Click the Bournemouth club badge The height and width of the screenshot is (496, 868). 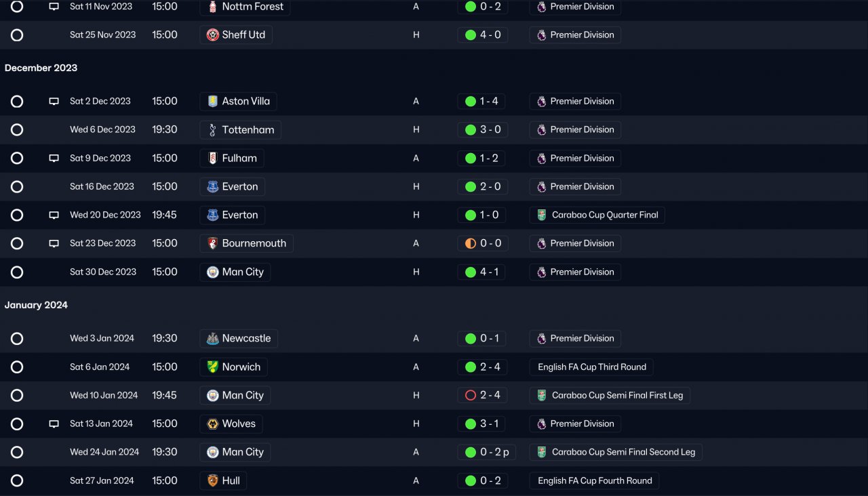point(213,243)
